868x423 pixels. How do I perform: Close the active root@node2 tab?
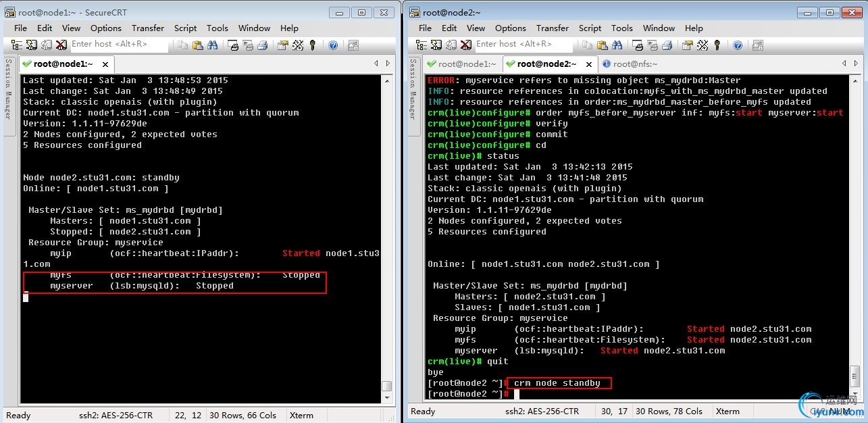point(588,64)
